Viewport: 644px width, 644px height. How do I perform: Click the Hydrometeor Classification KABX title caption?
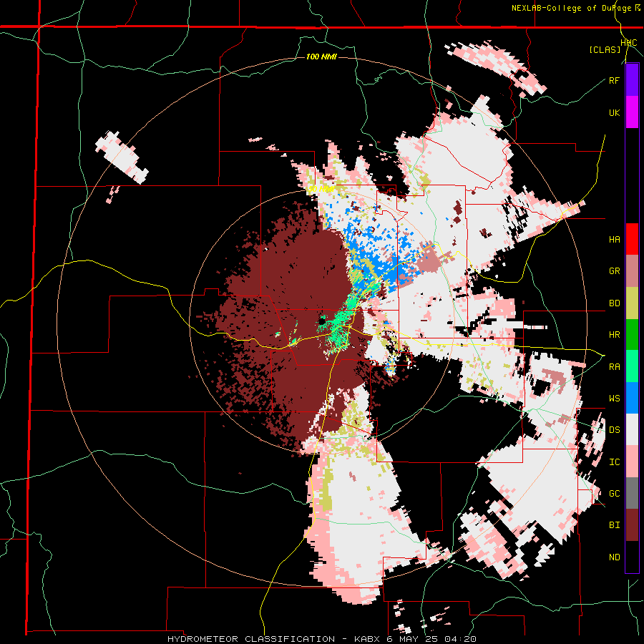322,639
